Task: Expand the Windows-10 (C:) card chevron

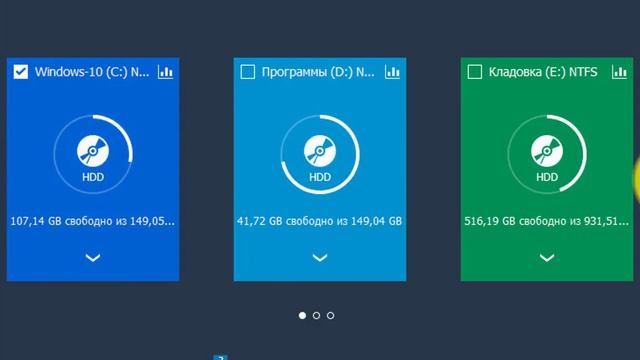Action: click(x=93, y=258)
